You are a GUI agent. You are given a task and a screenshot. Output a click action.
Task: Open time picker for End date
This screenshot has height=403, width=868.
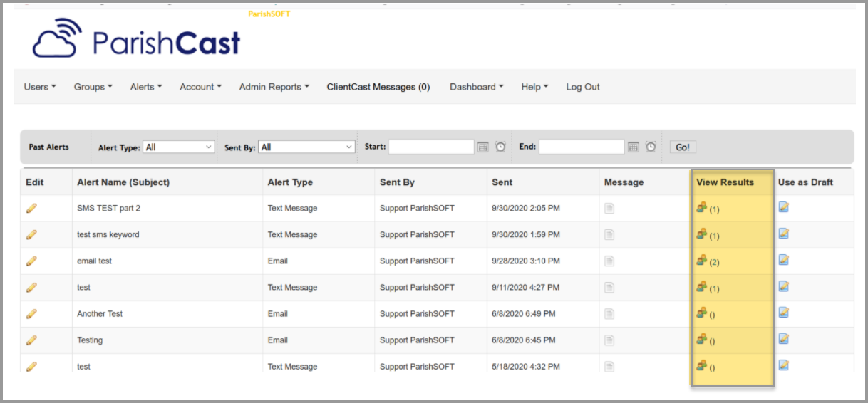click(x=651, y=147)
